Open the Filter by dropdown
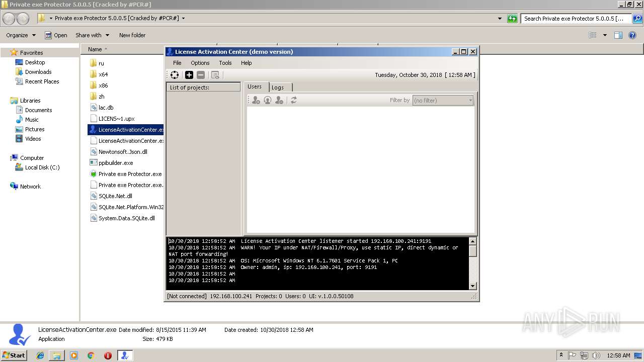Screen dimensions: 644x362 tap(443, 100)
